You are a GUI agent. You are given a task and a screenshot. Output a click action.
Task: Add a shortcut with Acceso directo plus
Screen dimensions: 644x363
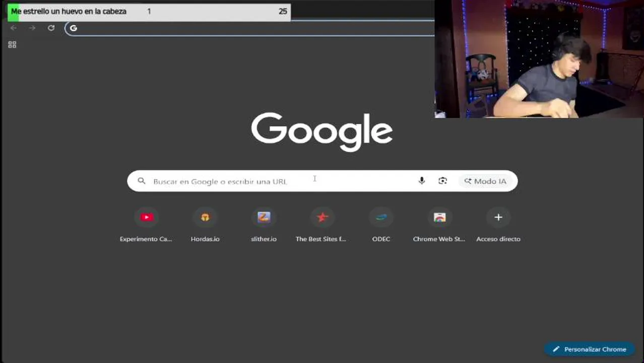point(498,217)
